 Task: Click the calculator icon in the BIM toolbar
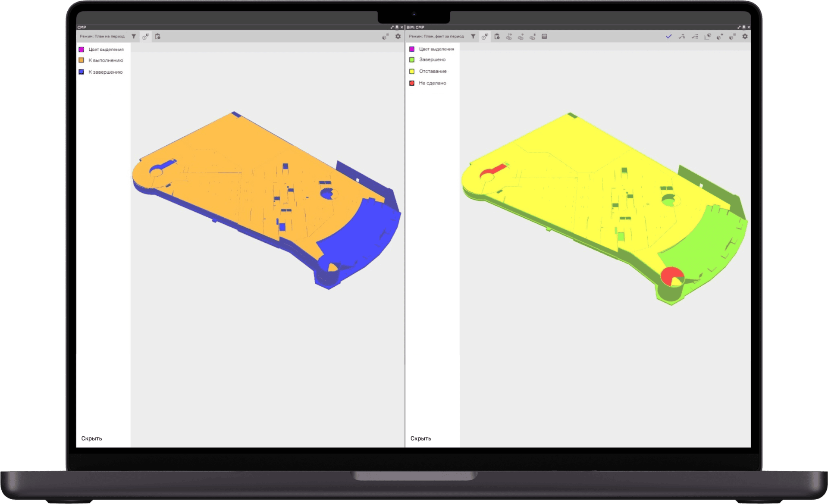tap(545, 37)
